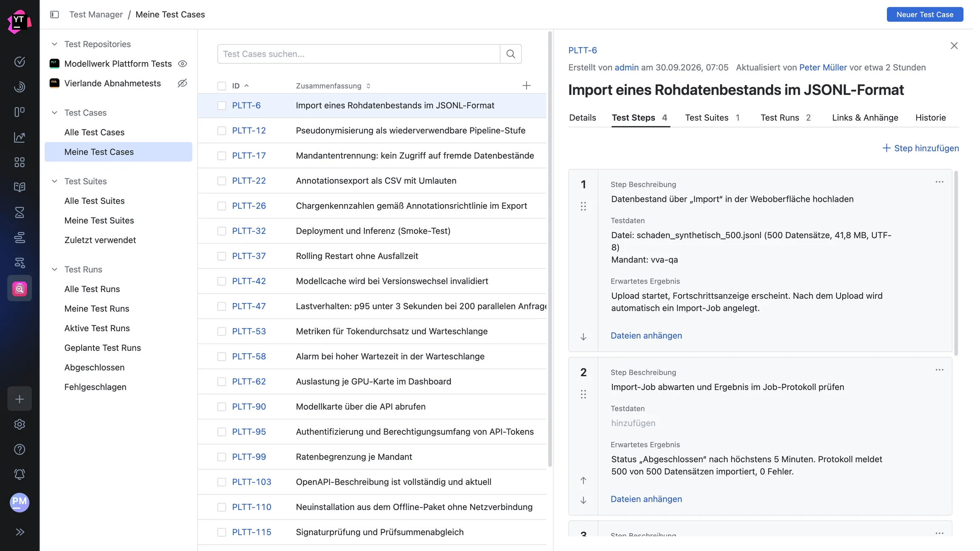Switch to the Test Suites tab
980x551 pixels.
pos(712,118)
